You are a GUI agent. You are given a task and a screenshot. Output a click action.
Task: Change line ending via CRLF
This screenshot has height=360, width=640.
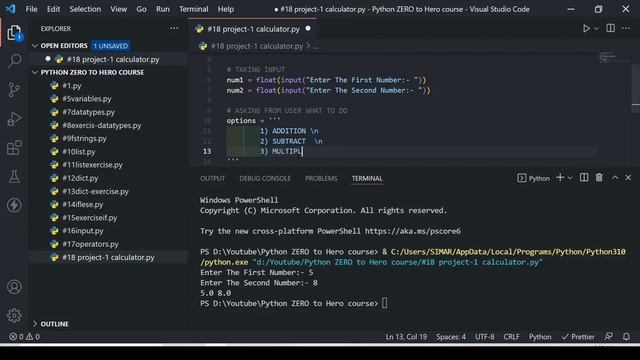511,337
